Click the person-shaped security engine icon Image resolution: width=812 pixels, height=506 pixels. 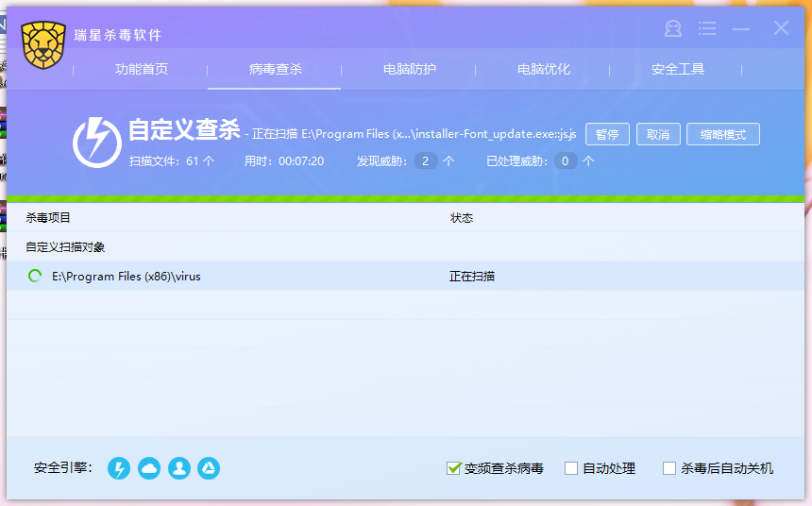[x=179, y=468]
